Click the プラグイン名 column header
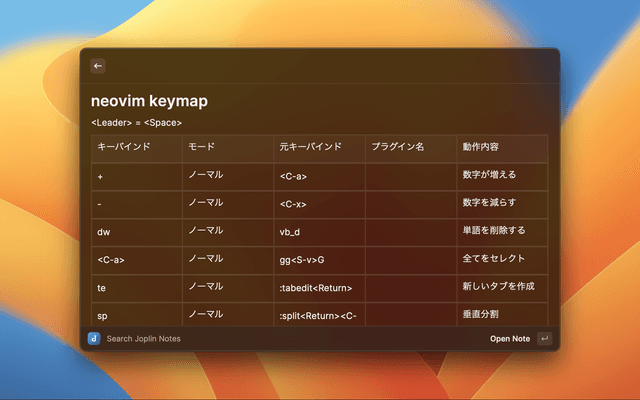640x400 pixels. pos(398,147)
